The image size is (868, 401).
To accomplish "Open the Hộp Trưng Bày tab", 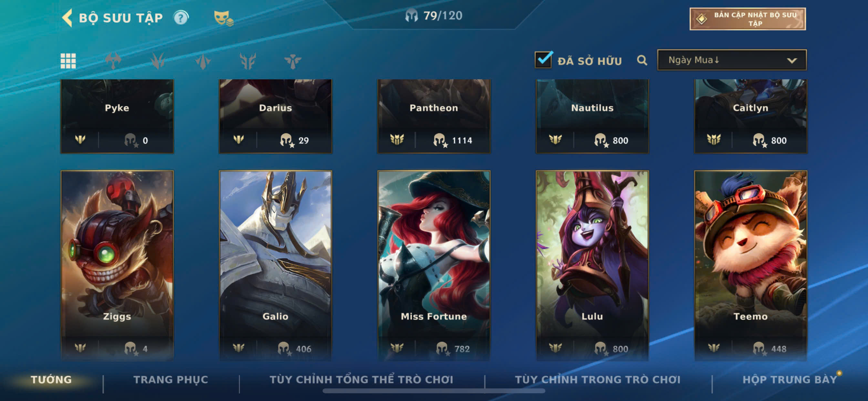I will point(790,379).
